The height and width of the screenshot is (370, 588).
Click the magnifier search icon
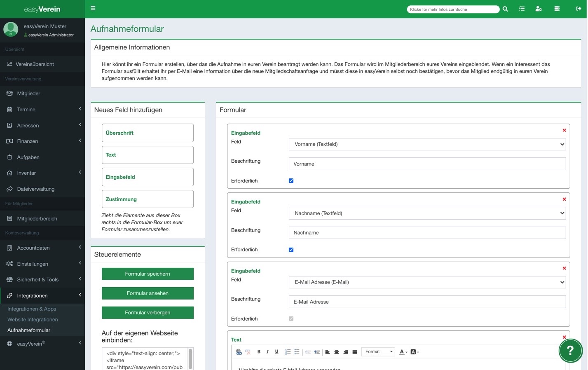coord(505,9)
